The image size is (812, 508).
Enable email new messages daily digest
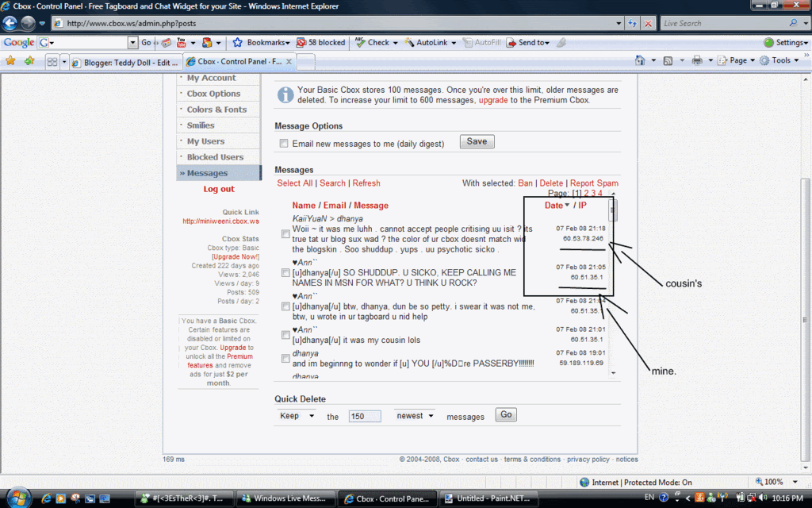(284, 144)
